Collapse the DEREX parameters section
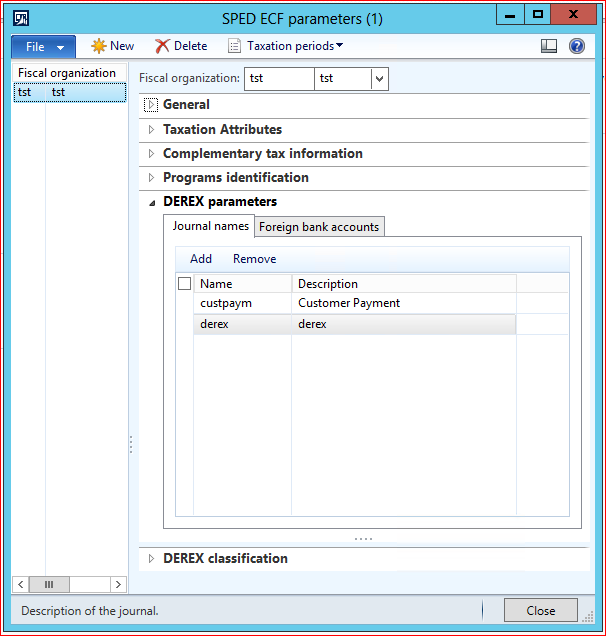The height and width of the screenshot is (636, 606). [x=152, y=202]
